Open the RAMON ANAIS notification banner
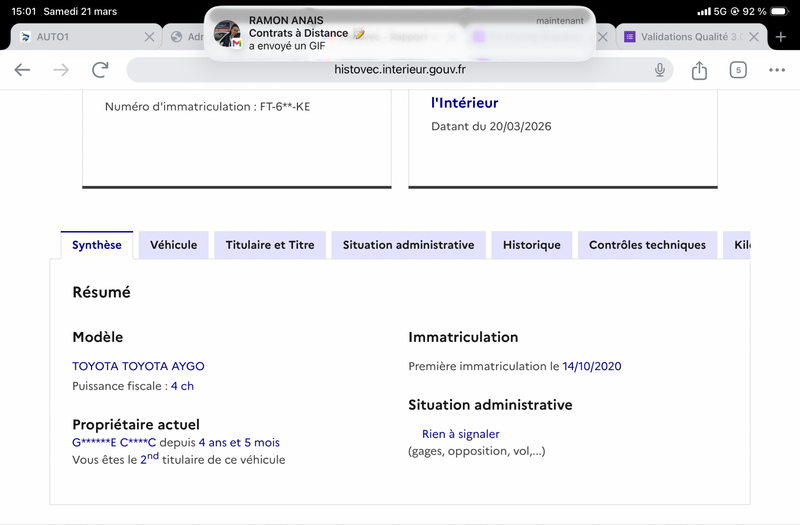Image resolution: width=800 pixels, height=525 pixels. coord(400,33)
